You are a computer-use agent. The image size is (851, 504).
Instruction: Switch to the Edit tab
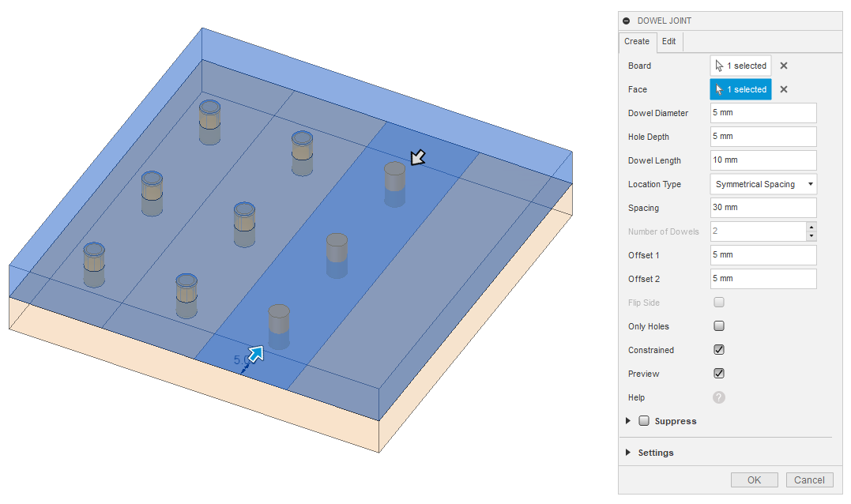pyautogui.click(x=668, y=41)
